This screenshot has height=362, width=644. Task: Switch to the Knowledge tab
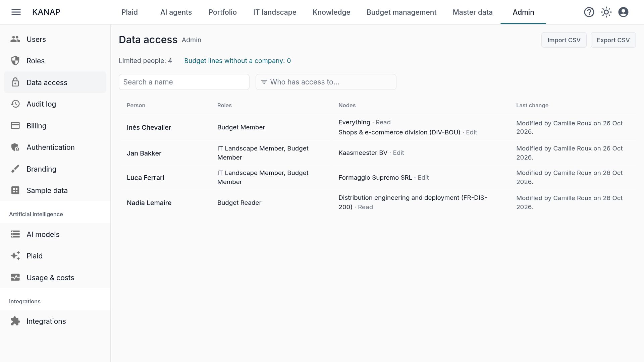pyautogui.click(x=331, y=12)
